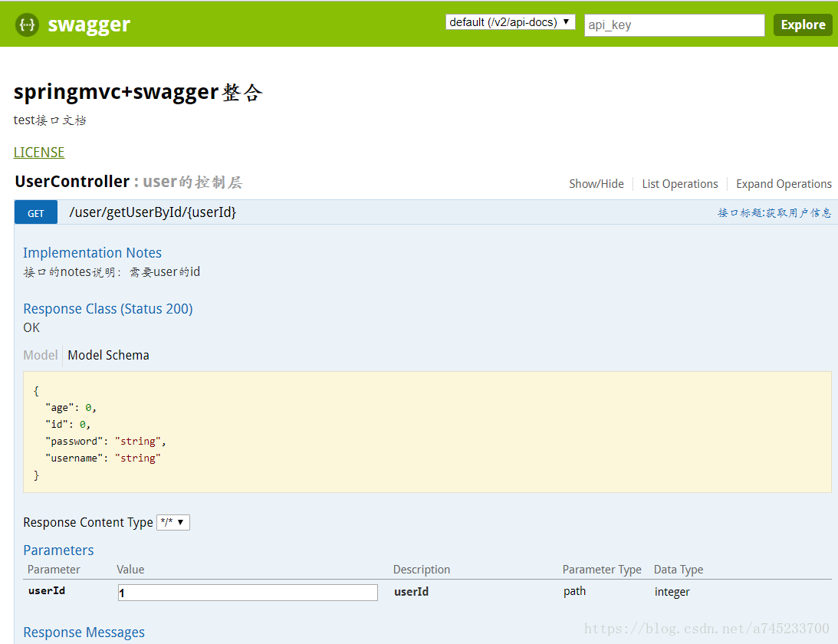Viewport: 838px width, 644px height.
Task: Open the LICENSE link
Action: pos(39,152)
